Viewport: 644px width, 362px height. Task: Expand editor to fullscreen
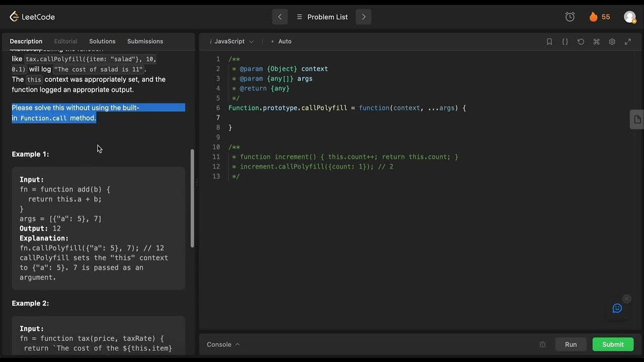pyautogui.click(x=628, y=42)
